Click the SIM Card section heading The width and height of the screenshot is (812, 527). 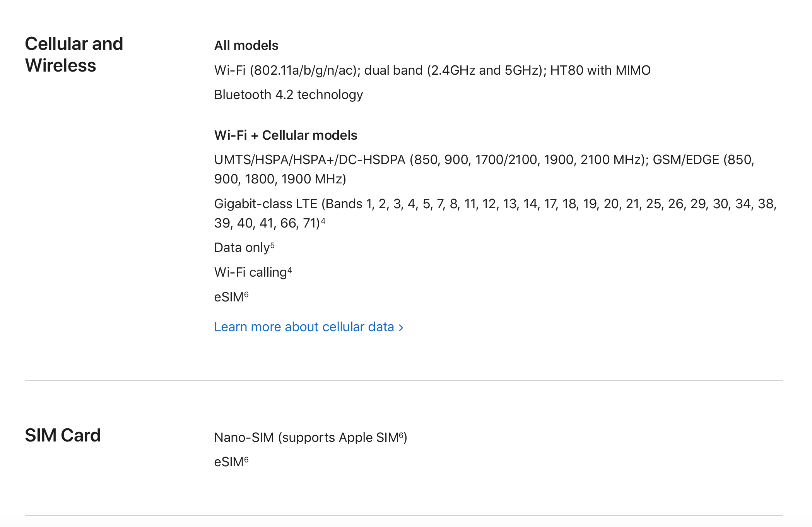[63, 435]
